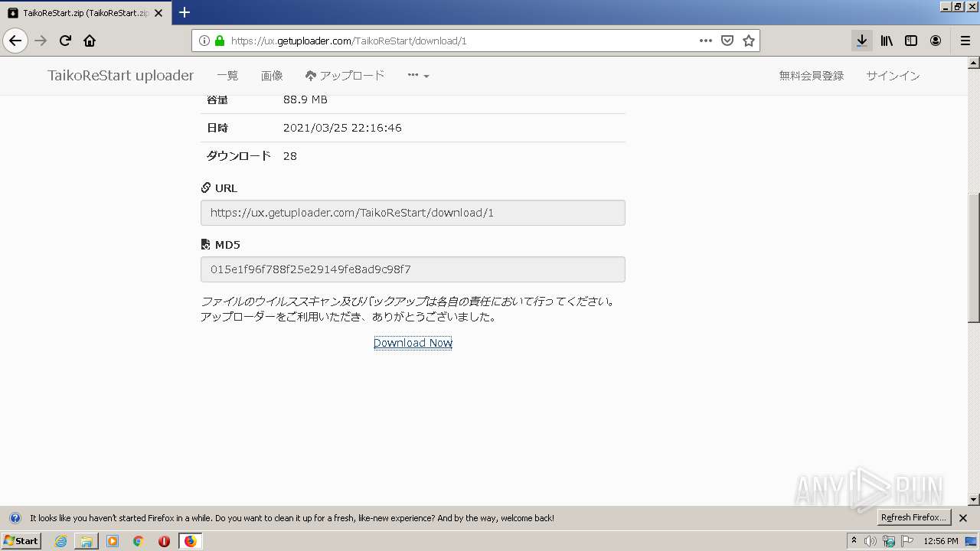The width and height of the screenshot is (980, 551).
Task: Click the green padlock security icon
Action: (x=220, y=41)
